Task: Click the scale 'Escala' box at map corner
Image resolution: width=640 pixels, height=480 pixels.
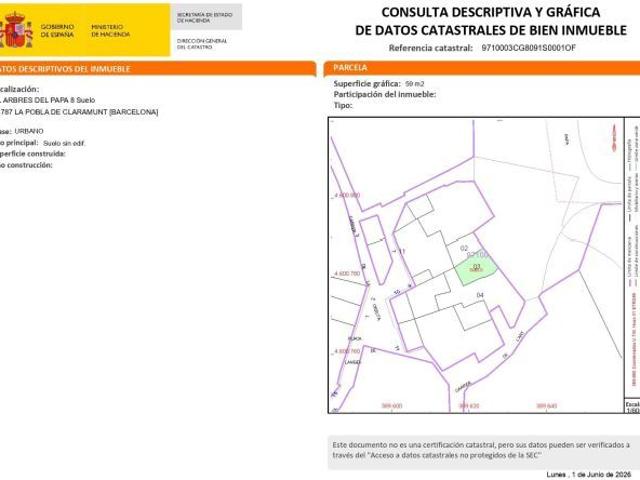Action: click(632, 407)
